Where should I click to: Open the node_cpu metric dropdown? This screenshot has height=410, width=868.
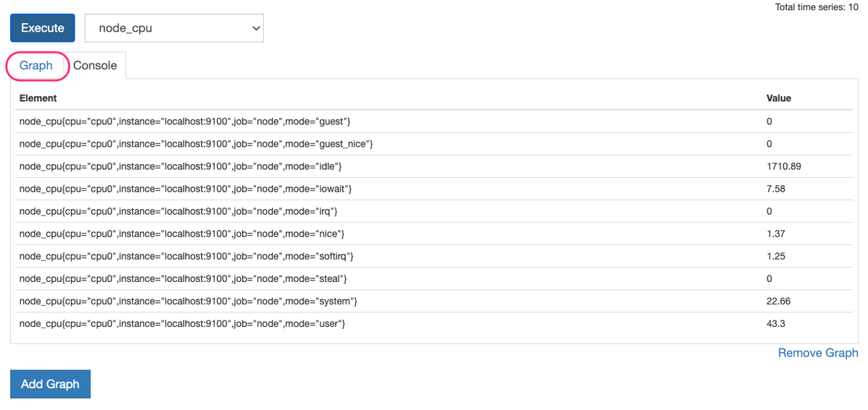(174, 28)
